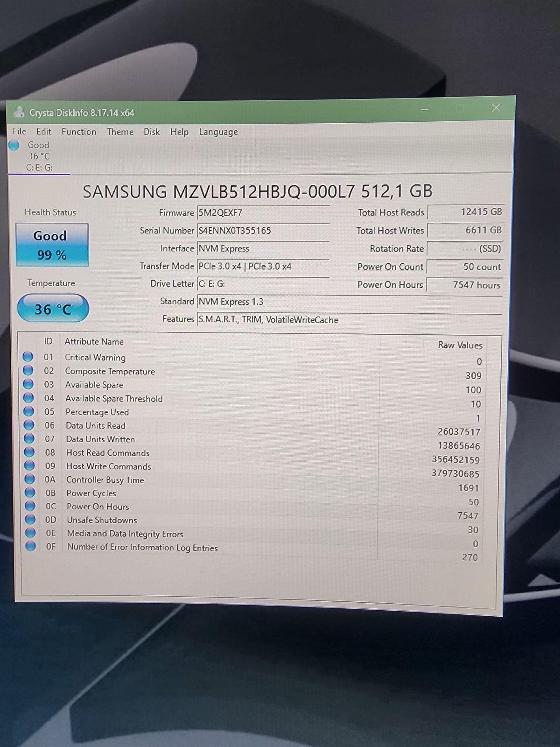
Task: Click the Firmware field 5M2QEXF7
Action: [263, 213]
